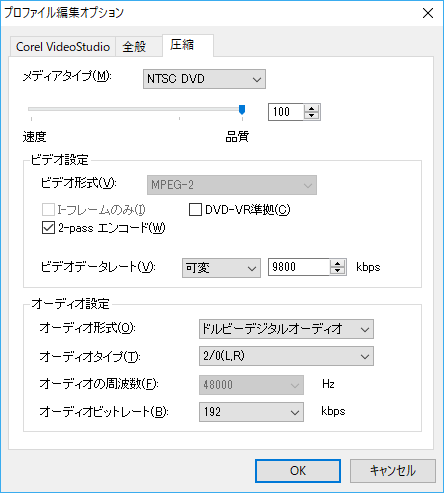Expand the オーディオタイプ 2/0(L,R) dropdown

286,356
